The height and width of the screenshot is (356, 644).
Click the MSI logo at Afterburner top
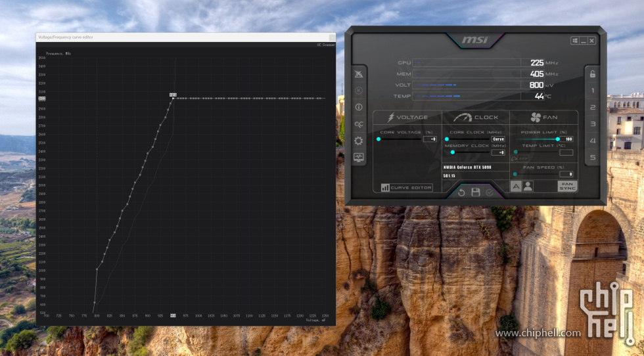(475, 40)
